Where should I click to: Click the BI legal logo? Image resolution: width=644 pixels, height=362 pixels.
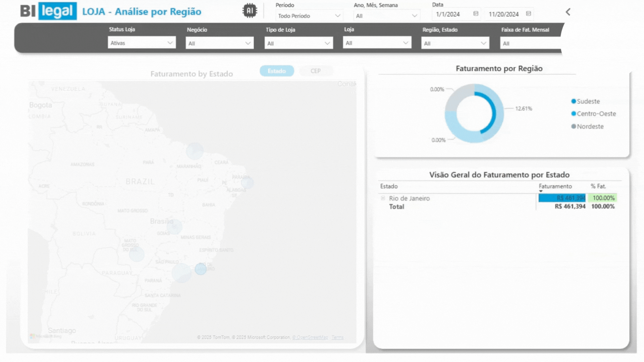tap(48, 11)
